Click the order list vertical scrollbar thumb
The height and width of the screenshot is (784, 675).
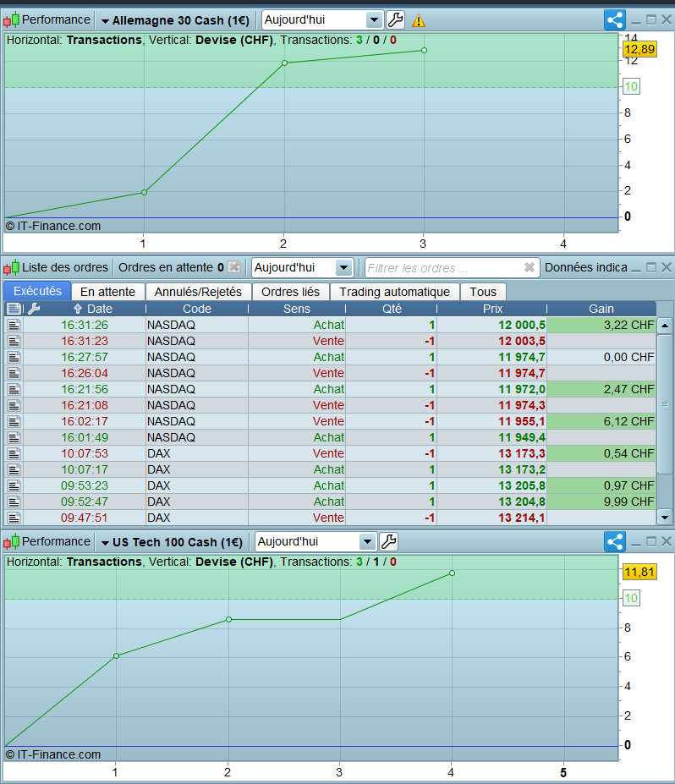pos(665,404)
